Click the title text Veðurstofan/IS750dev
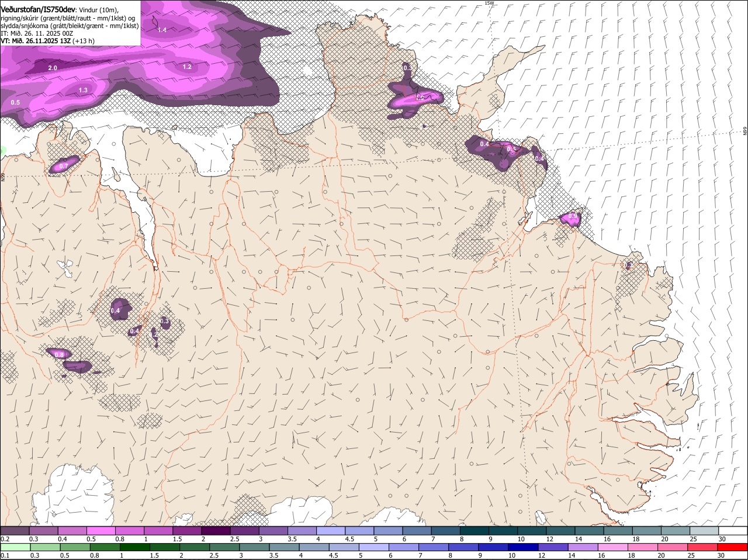 pyautogui.click(x=38, y=9)
